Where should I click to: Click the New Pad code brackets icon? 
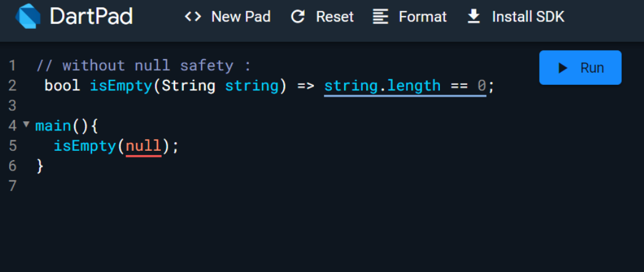(x=193, y=17)
